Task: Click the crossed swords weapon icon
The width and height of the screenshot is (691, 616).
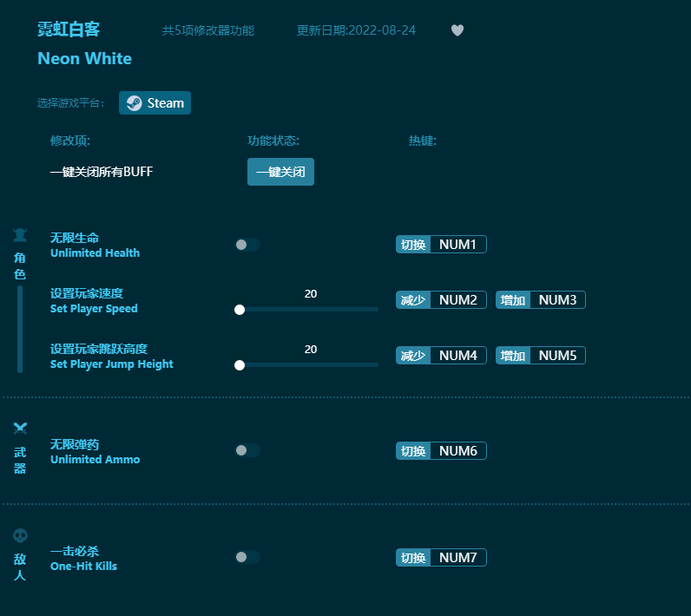Action: [20, 428]
